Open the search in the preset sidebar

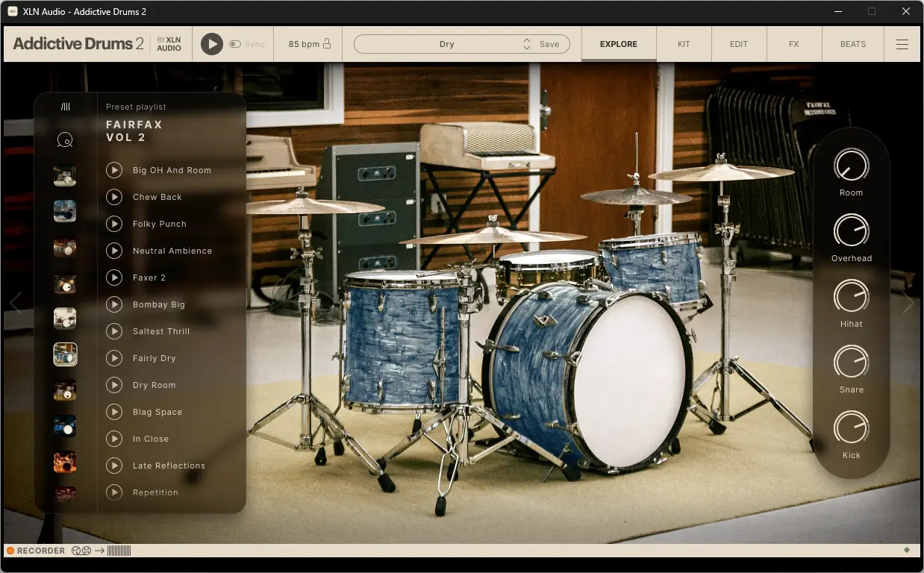coord(65,140)
